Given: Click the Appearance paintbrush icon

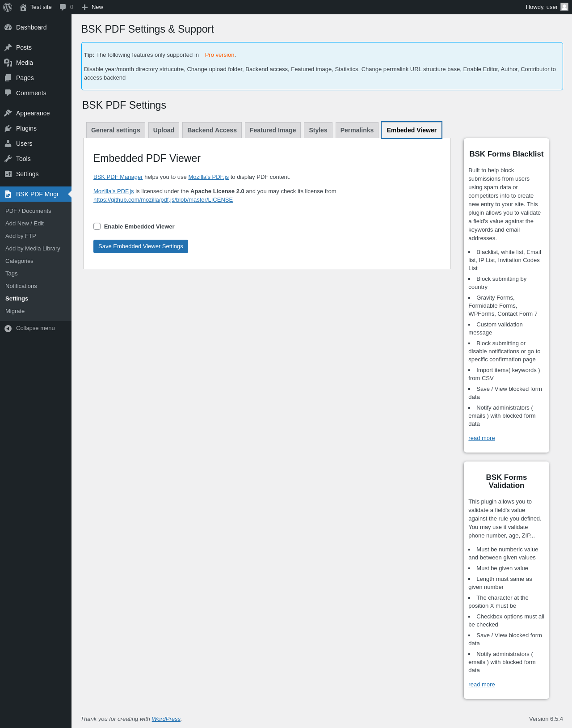Looking at the screenshot, I should click(x=8, y=113).
